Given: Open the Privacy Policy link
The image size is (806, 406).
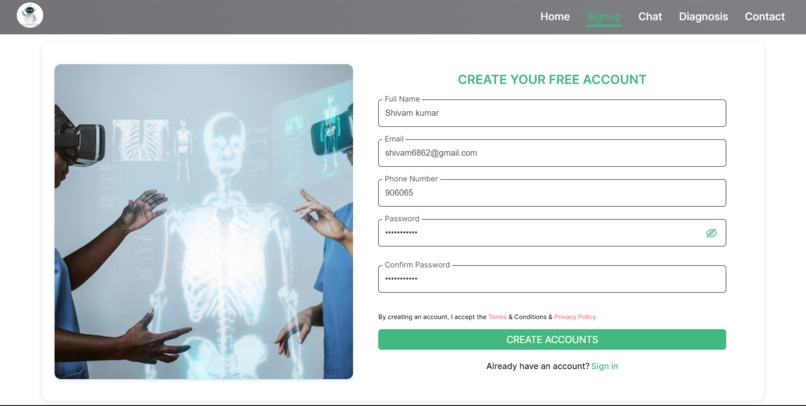Looking at the screenshot, I should click(575, 317).
